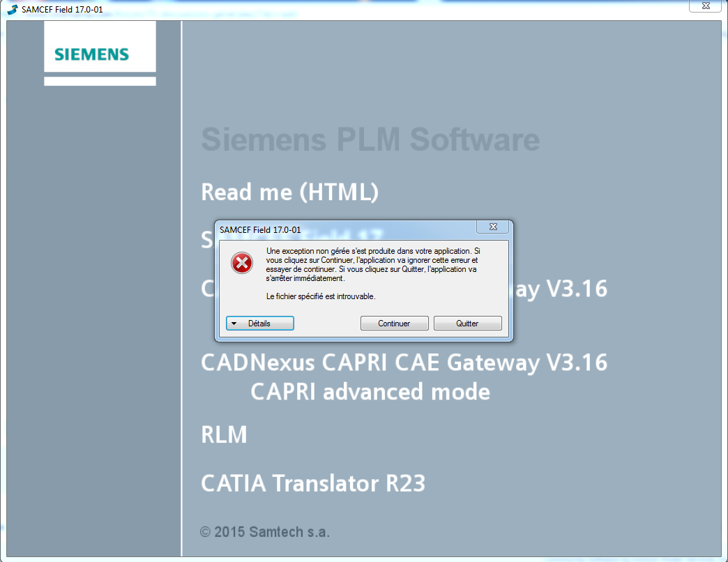Open the RLM installer entry
Image resolution: width=728 pixels, height=562 pixels.
224,435
